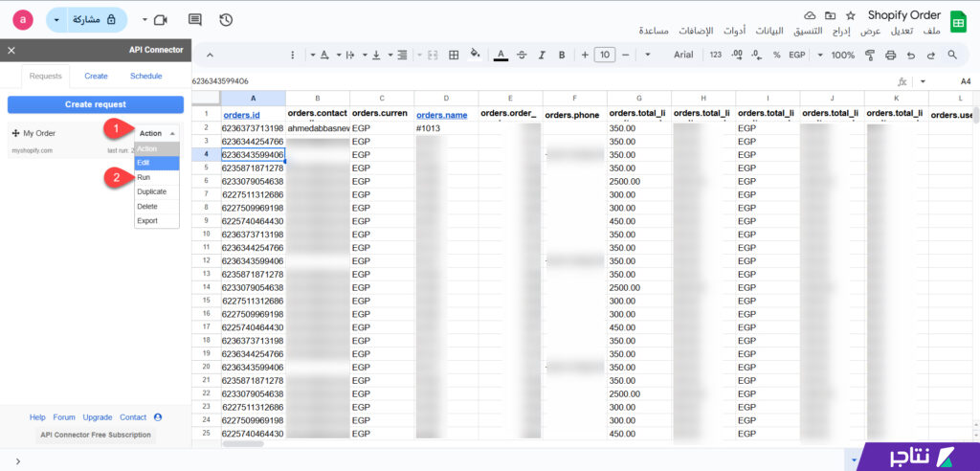Select Edit from the Action dropdown
980x471 pixels.
(157, 163)
